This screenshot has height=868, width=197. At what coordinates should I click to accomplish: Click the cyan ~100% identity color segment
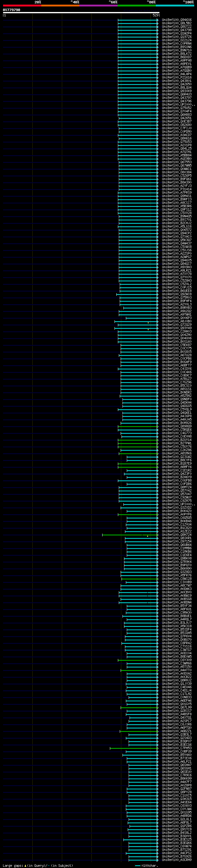(x=175, y=6)
